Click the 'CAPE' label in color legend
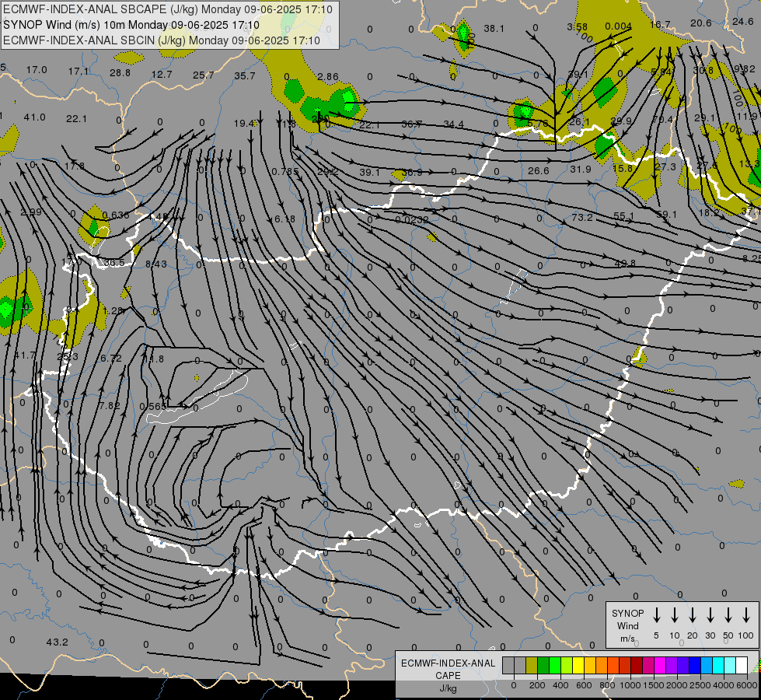 click(x=448, y=676)
